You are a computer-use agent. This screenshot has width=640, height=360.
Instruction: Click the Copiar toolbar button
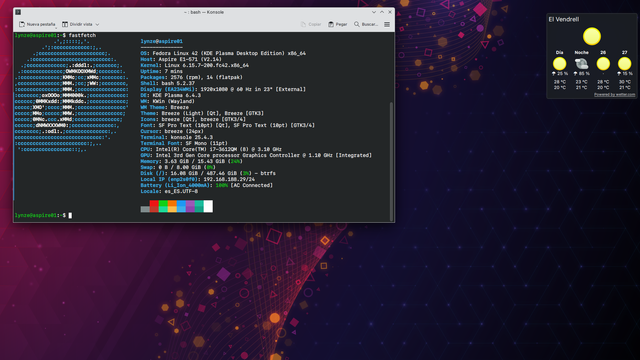click(x=311, y=24)
